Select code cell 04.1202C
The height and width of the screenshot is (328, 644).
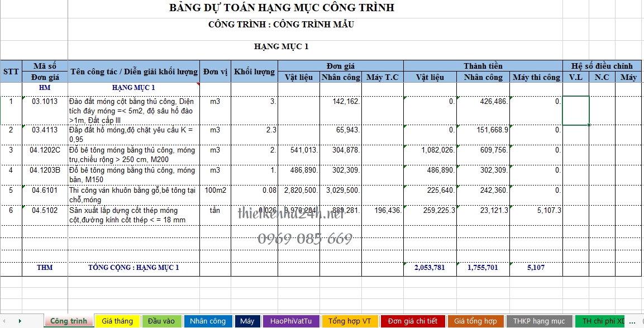point(45,155)
